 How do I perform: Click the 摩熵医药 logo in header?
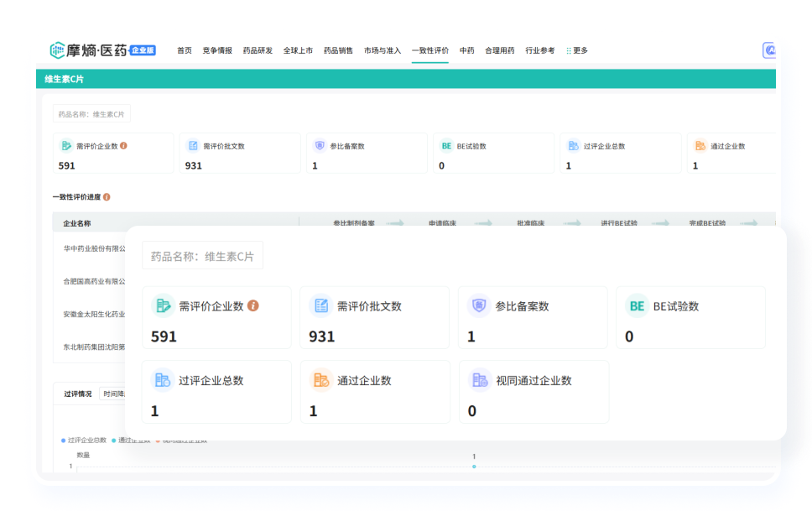[x=102, y=50]
